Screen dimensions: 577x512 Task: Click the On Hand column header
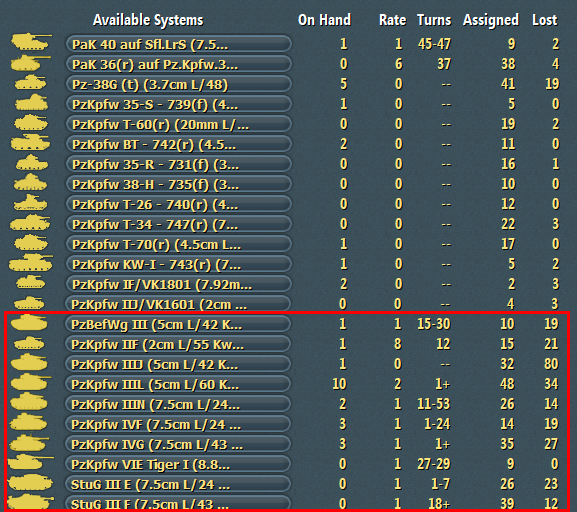tap(324, 20)
